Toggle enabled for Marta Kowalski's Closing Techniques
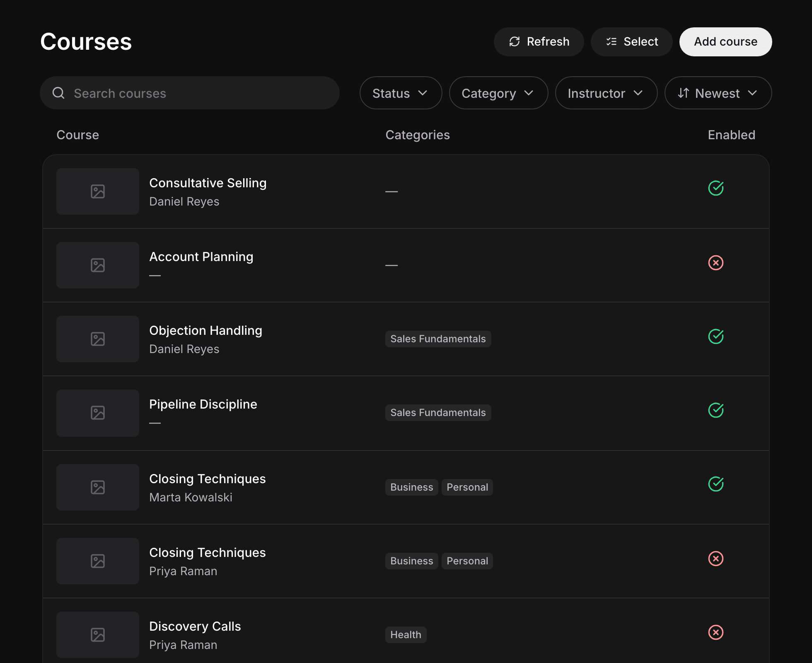The height and width of the screenshot is (663, 812). [716, 484]
